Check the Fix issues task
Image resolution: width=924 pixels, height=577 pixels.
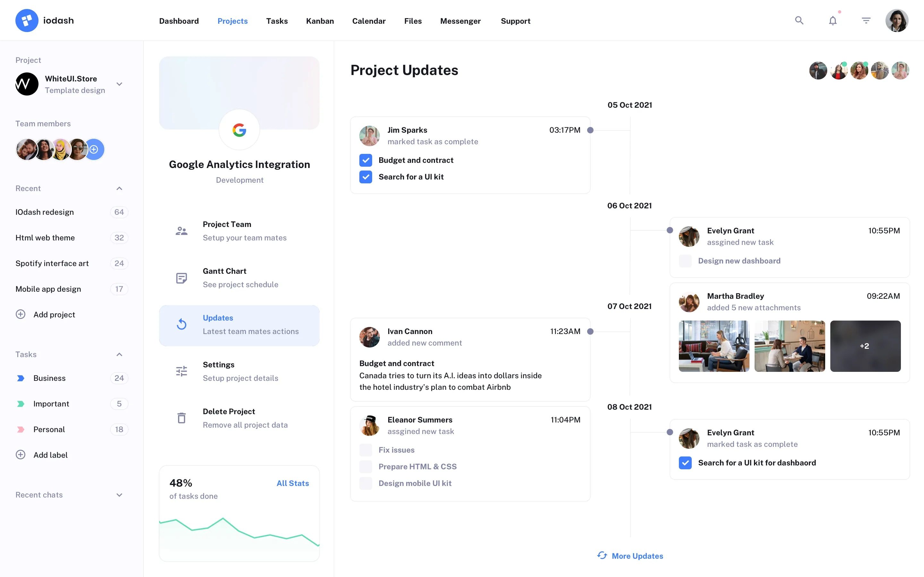(x=366, y=450)
